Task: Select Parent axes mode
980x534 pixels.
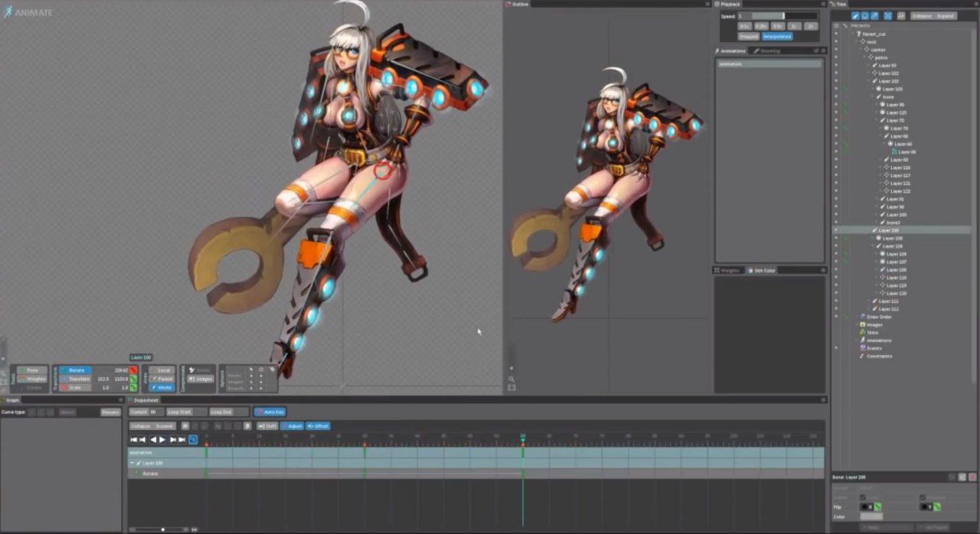Action: click(162, 379)
